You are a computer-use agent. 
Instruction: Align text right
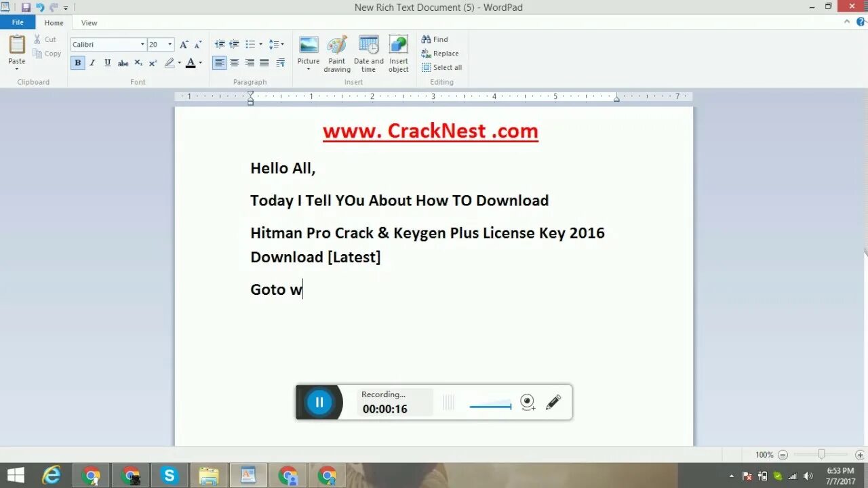[x=250, y=63]
